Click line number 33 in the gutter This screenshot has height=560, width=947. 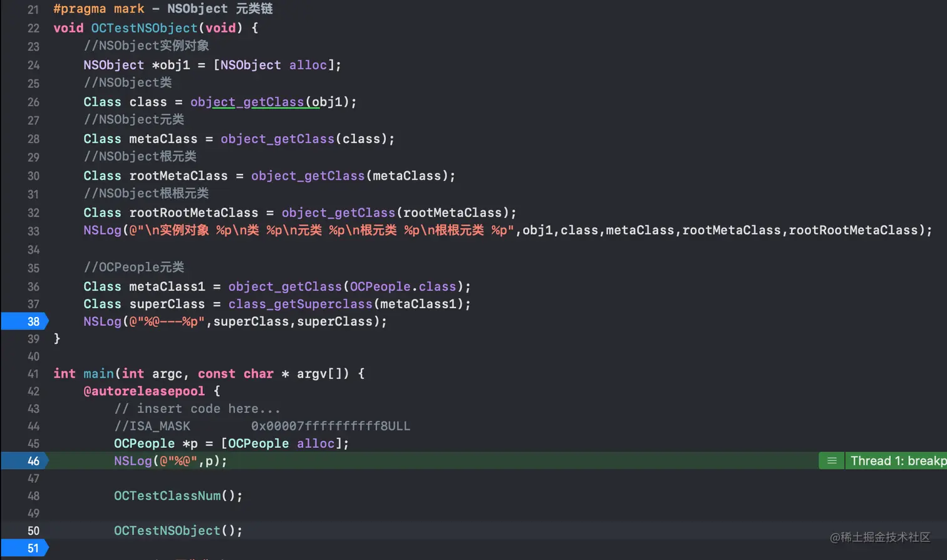(x=33, y=231)
